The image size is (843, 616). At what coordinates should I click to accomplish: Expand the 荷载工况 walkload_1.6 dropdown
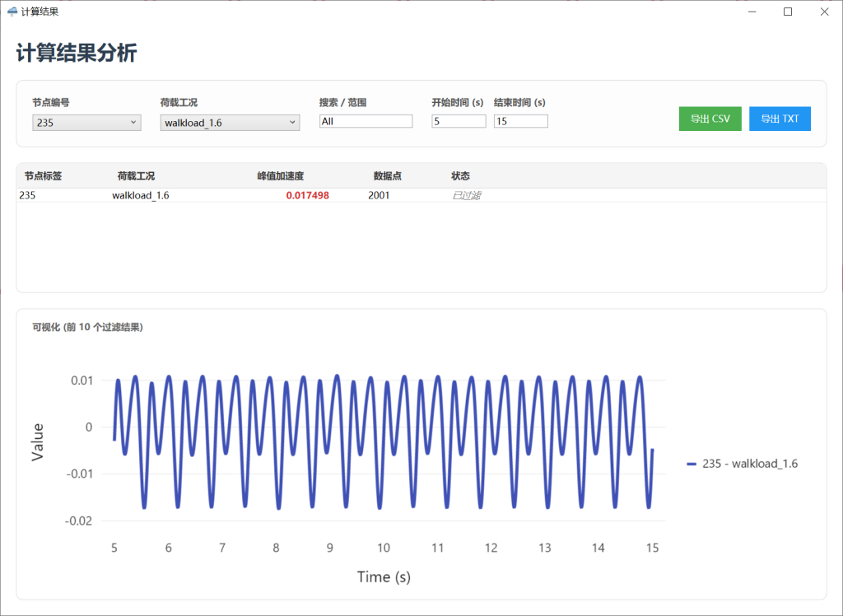tap(229, 123)
